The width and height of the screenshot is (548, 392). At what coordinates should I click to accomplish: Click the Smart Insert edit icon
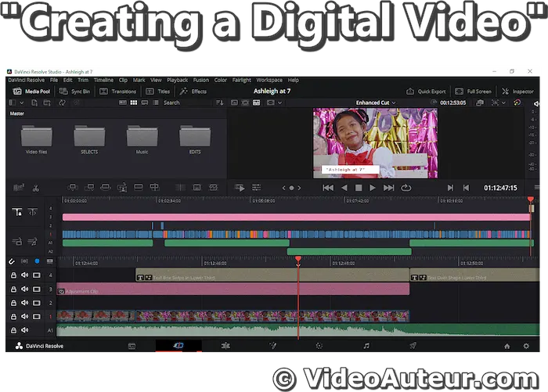72,188
